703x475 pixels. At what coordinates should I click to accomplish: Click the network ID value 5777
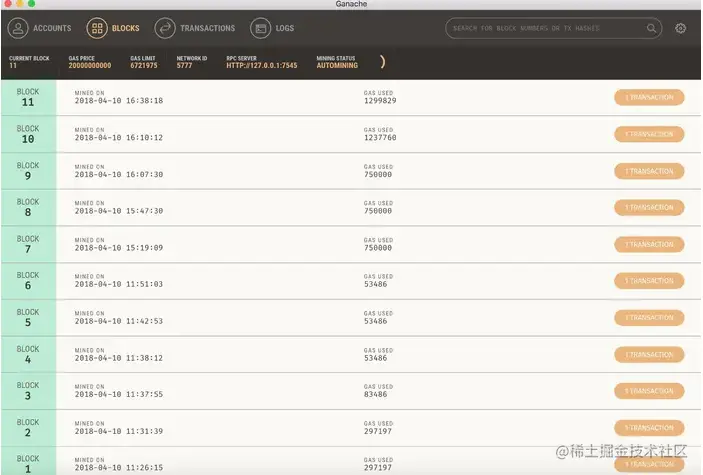tap(184, 65)
